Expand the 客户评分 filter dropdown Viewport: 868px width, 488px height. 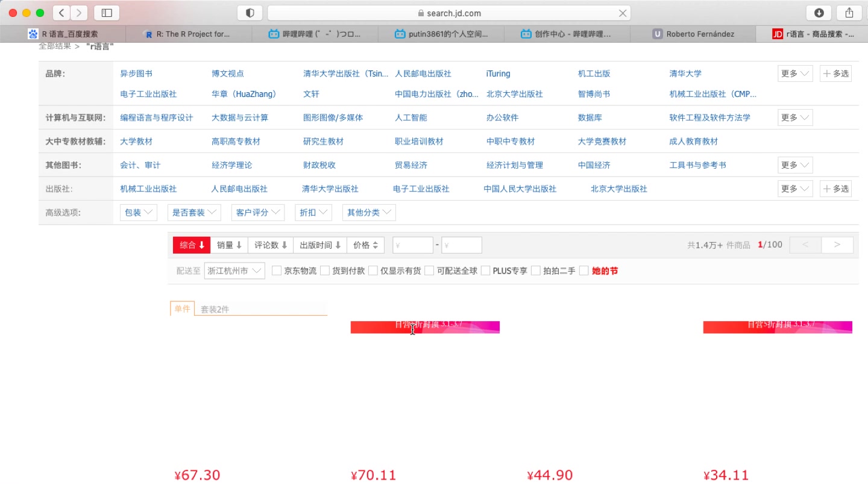[x=257, y=212]
